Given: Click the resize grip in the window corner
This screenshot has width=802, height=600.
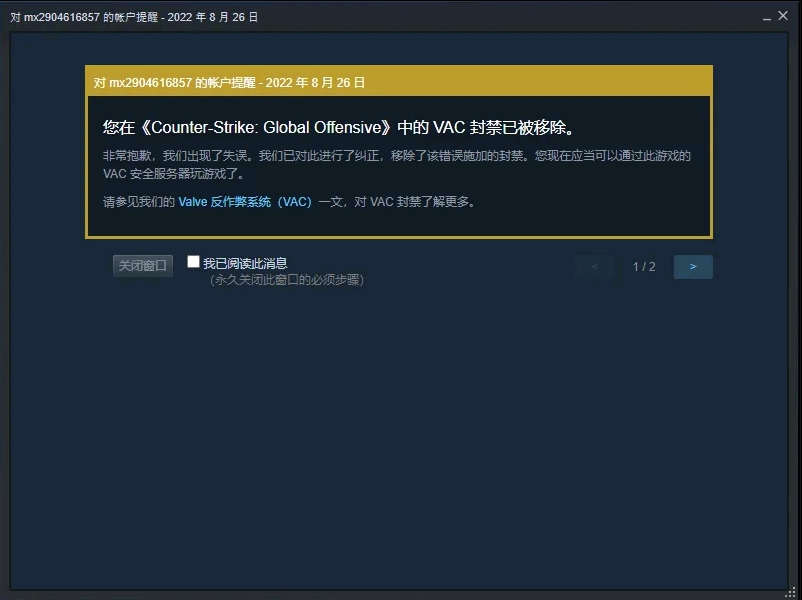Looking at the screenshot, I should (x=791, y=592).
